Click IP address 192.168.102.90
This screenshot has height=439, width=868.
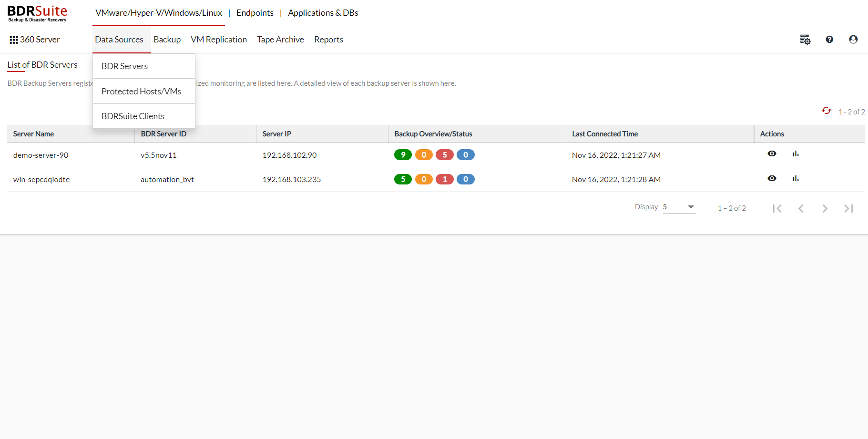(289, 155)
